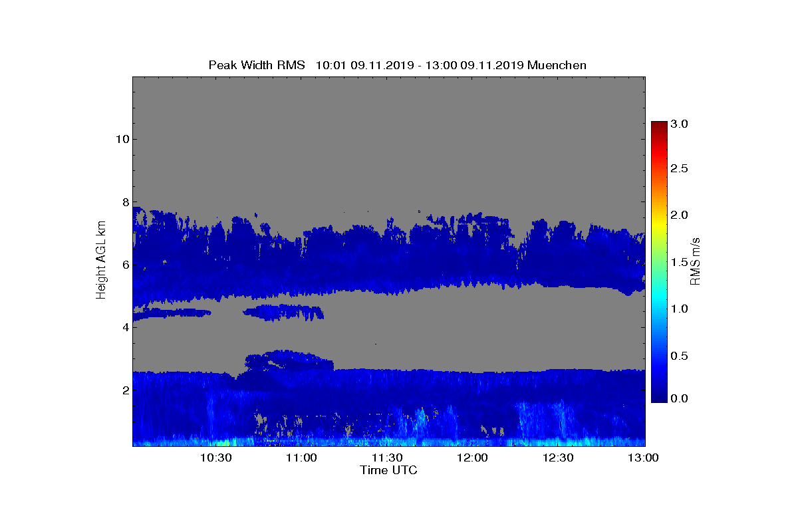
Task: Click the colorbar value 2.0
Action: pyautogui.click(x=678, y=215)
